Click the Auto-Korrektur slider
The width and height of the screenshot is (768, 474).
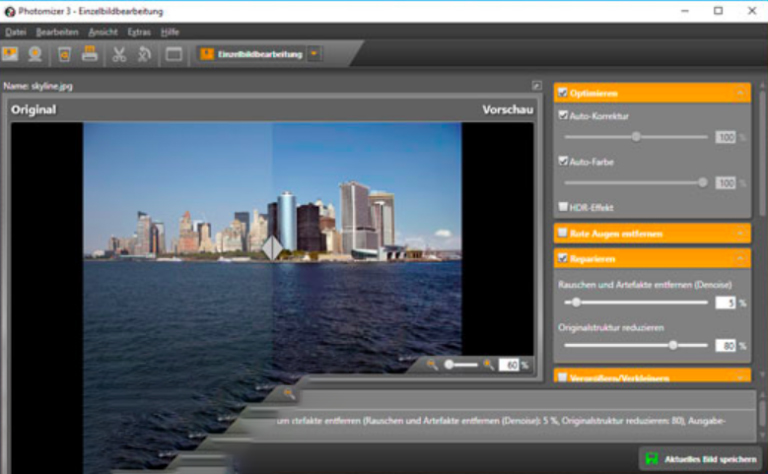click(x=636, y=137)
